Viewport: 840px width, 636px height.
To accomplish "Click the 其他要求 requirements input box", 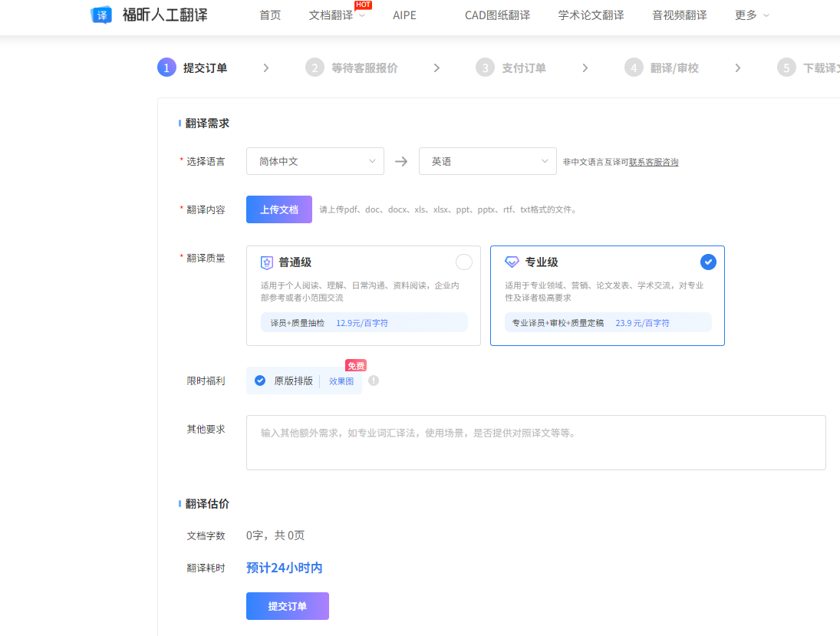I will point(535,441).
